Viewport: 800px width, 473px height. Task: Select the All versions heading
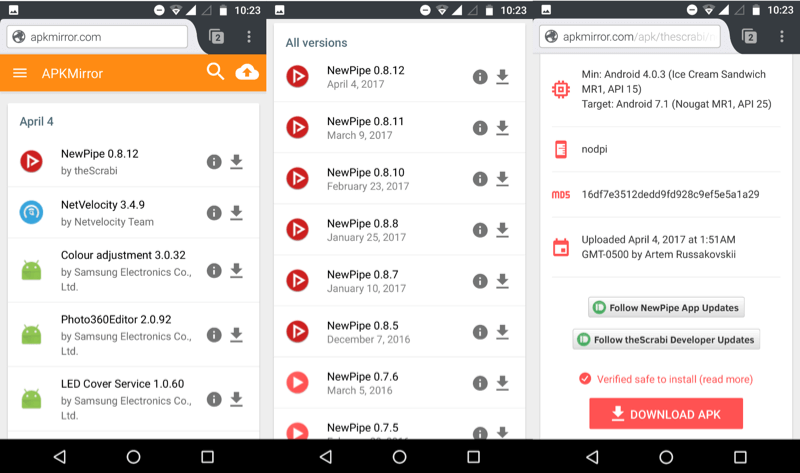(316, 43)
